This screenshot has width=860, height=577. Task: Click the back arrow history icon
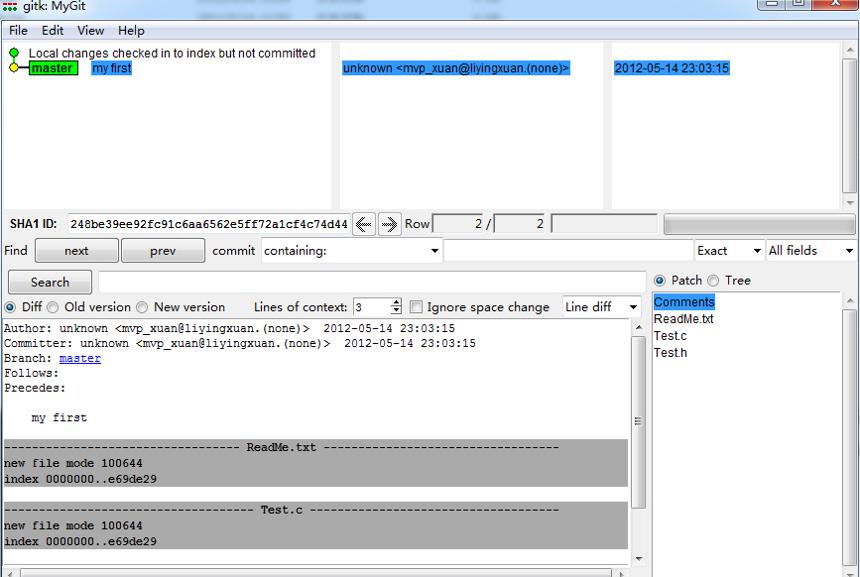(x=364, y=224)
